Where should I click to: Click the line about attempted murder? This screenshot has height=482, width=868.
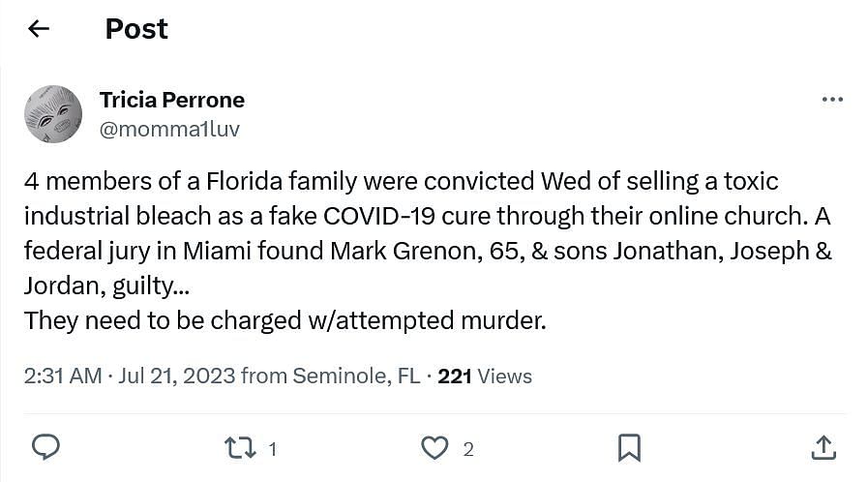point(284,320)
